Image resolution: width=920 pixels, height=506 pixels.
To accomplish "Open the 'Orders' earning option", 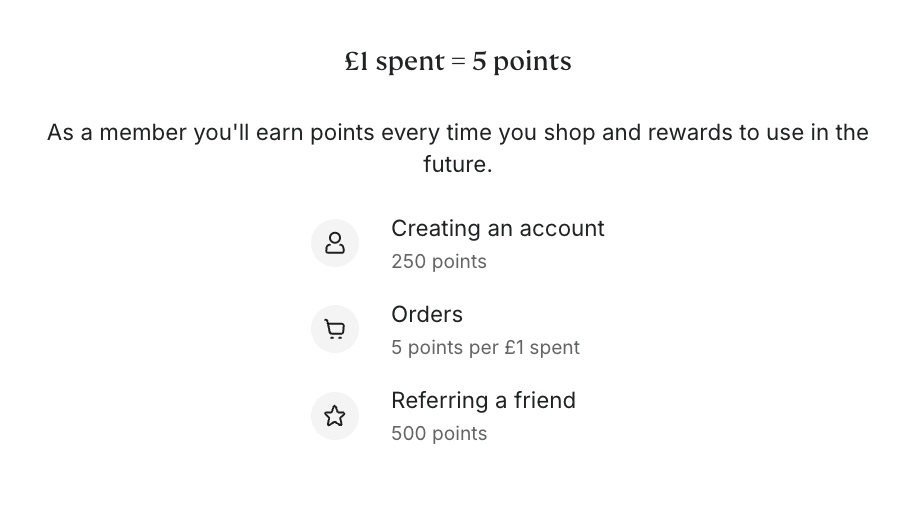I will (427, 315).
